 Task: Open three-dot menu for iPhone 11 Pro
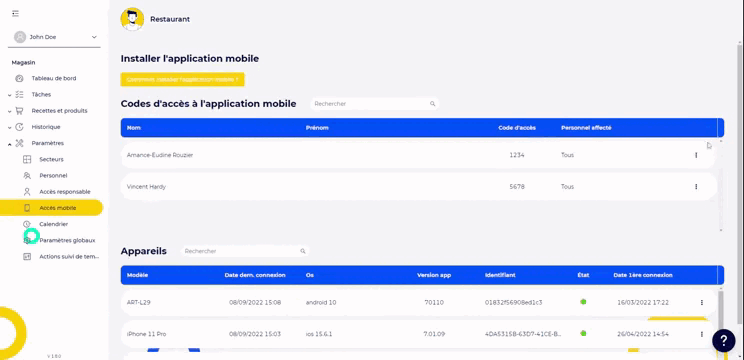tap(702, 334)
